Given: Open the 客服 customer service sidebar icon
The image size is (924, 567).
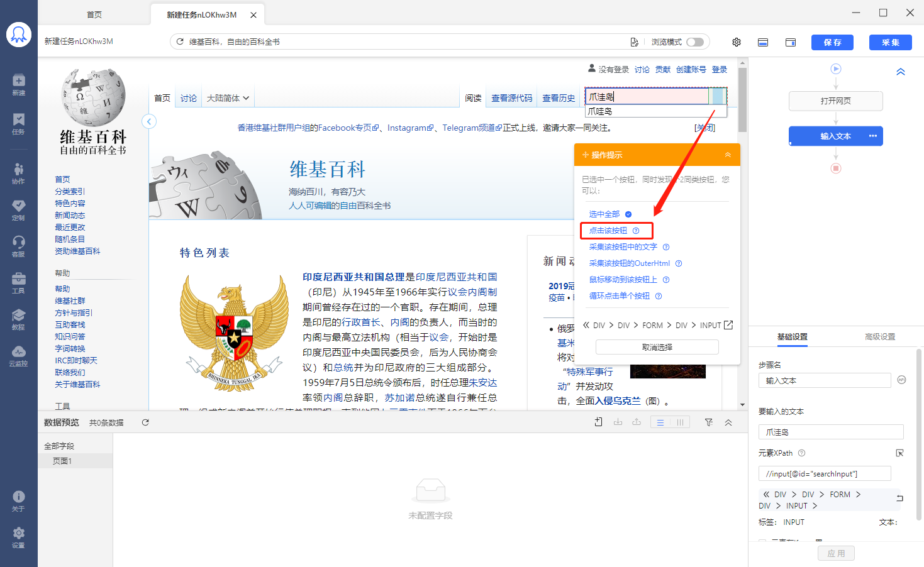Looking at the screenshot, I should pyautogui.click(x=19, y=246).
